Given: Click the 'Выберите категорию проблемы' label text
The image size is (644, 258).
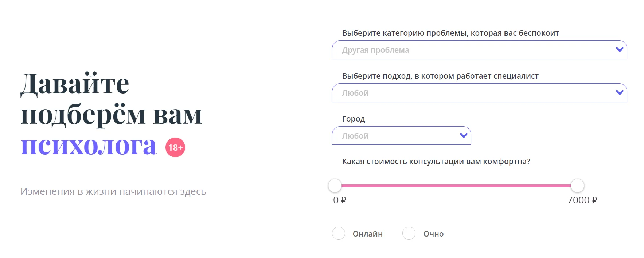Looking at the screenshot, I should pos(450,33).
